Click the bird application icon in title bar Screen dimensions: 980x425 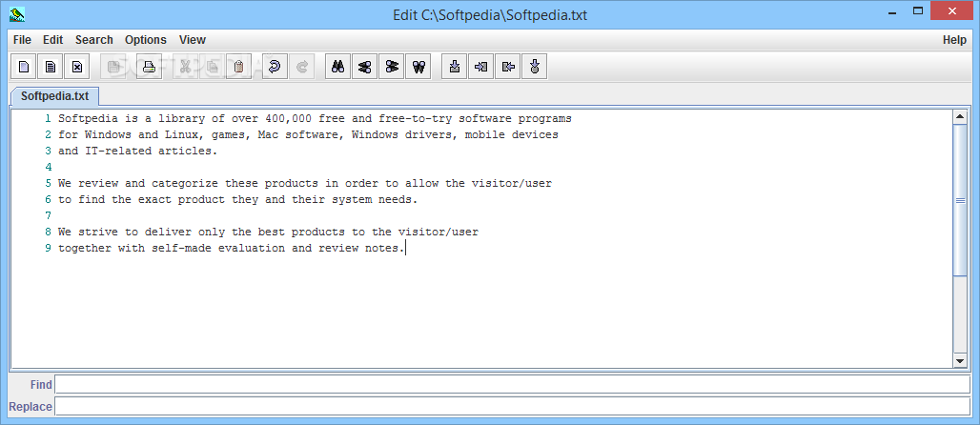(x=17, y=13)
